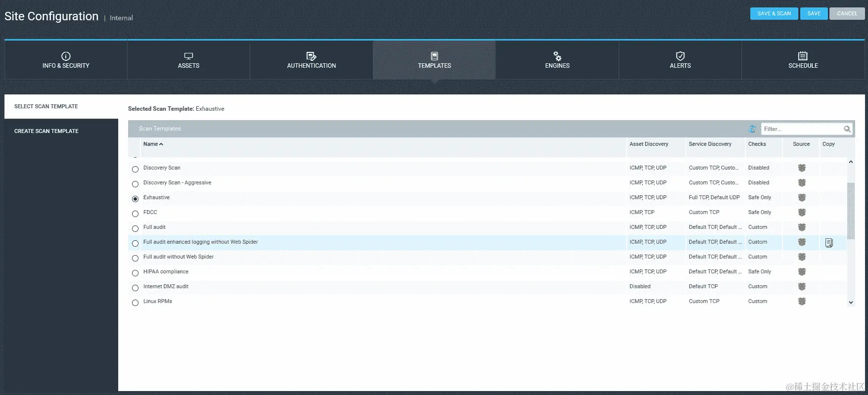Click 'Custom TCP' in the Linux RPMs row

[x=704, y=302]
